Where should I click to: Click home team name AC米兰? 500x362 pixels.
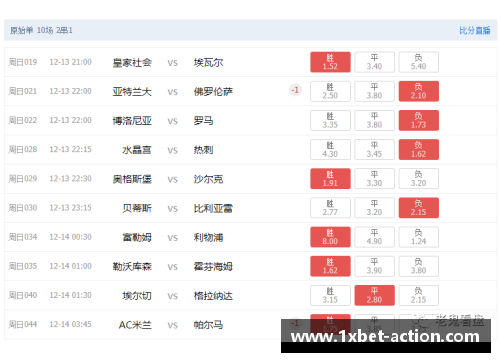135,325
